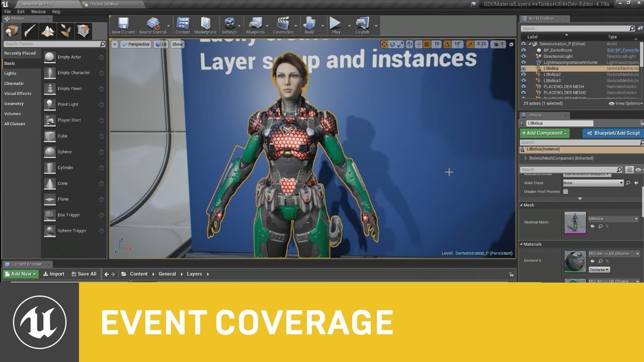Launch the Marketplace from the toolbar
Image resolution: width=644 pixels, height=362 pixels.
click(205, 25)
